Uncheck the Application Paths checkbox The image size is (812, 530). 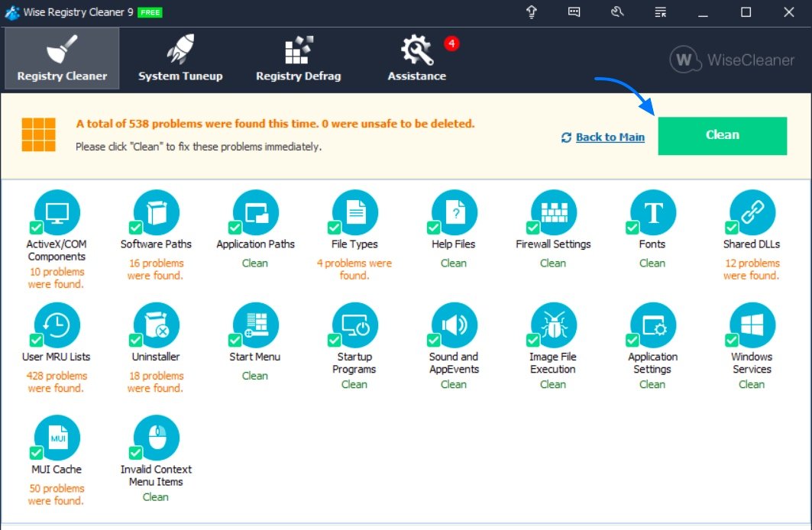click(x=235, y=228)
